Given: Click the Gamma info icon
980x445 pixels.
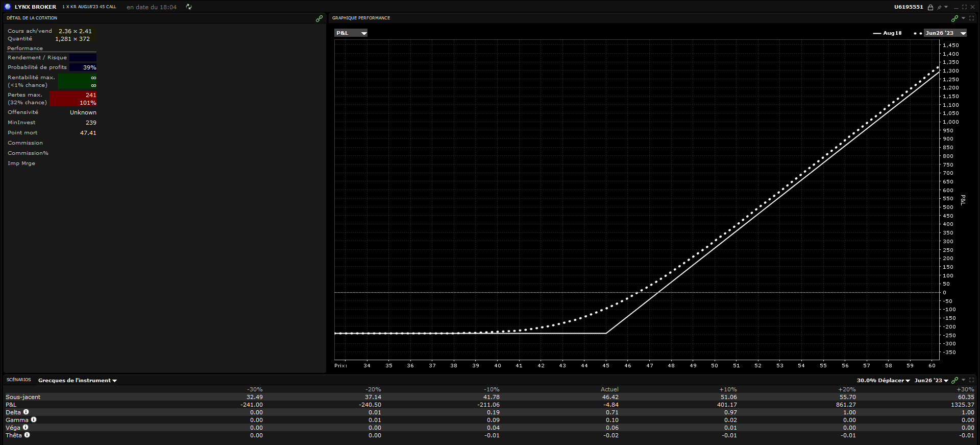Looking at the screenshot, I should point(34,419).
